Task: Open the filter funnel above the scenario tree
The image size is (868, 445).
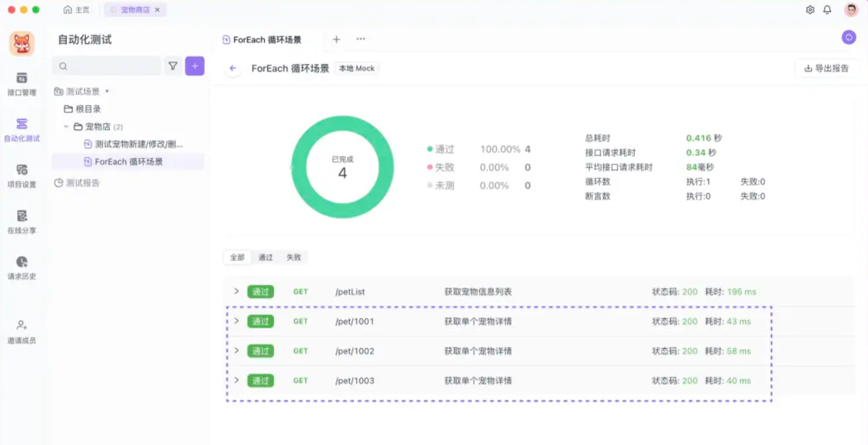Action: pos(173,66)
